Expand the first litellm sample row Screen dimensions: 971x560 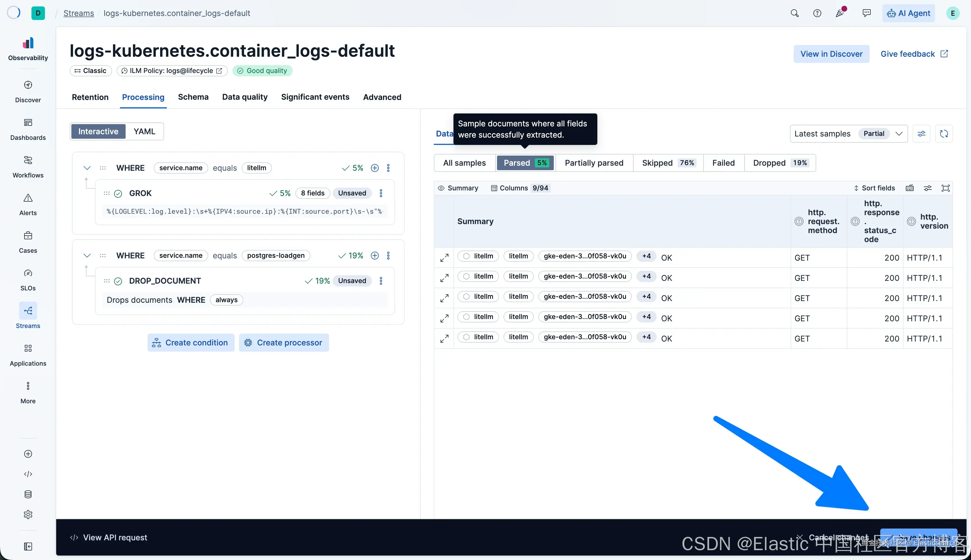pyautogui.click(x=444, y=258)
